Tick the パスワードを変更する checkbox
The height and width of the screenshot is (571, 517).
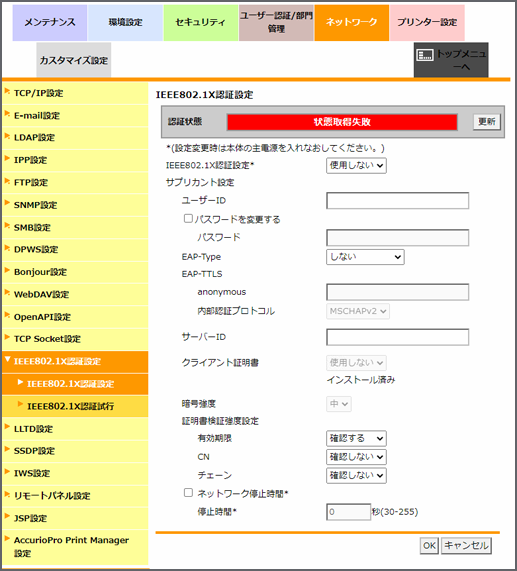coord(188,218)
